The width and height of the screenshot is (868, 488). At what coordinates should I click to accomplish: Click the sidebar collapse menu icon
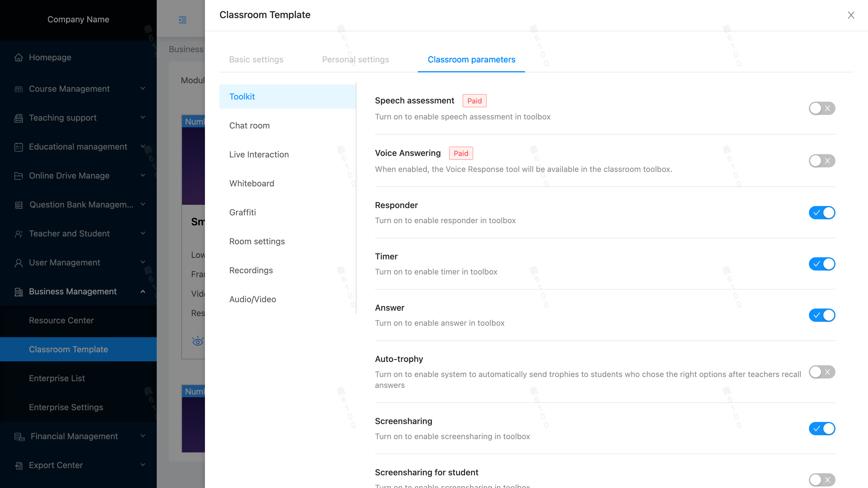point(182,20)
